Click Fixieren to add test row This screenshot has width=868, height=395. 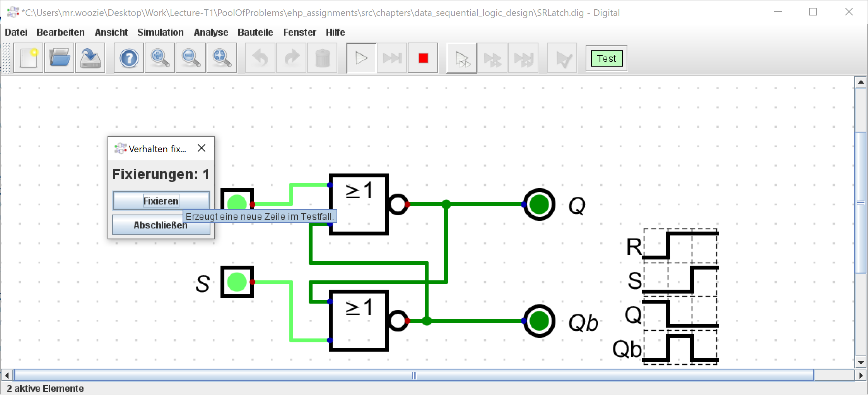(161, 201)
